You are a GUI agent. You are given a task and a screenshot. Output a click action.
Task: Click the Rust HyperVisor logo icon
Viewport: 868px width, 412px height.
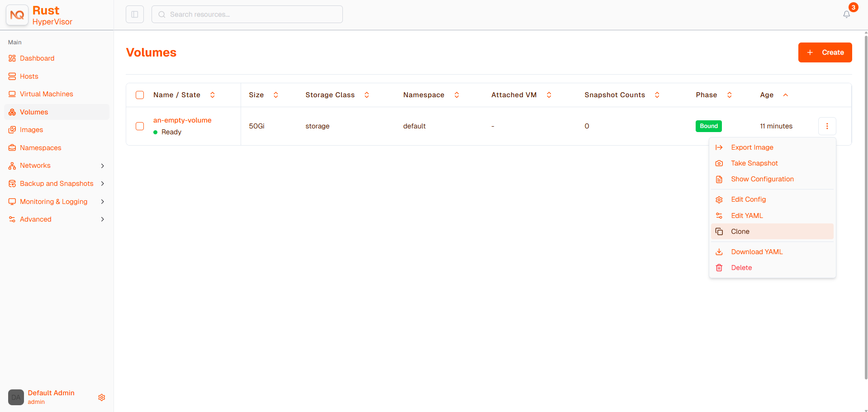coord(17,15)
